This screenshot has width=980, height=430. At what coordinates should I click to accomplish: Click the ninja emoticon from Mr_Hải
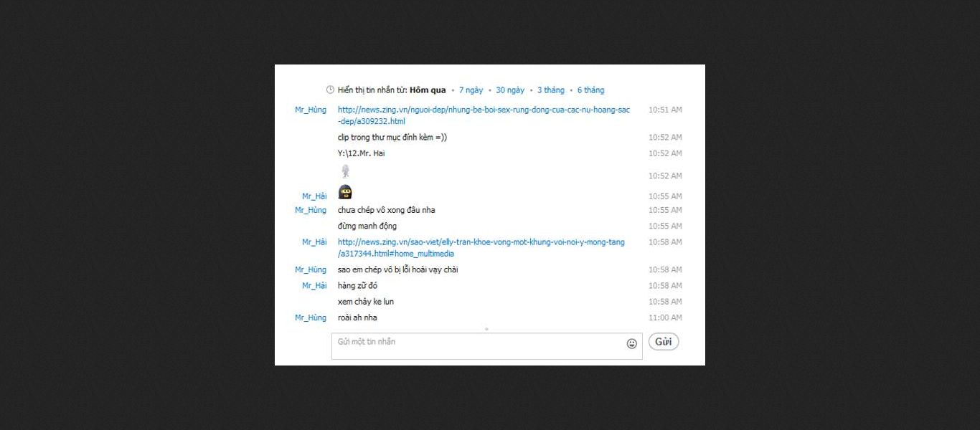[345, 192]
